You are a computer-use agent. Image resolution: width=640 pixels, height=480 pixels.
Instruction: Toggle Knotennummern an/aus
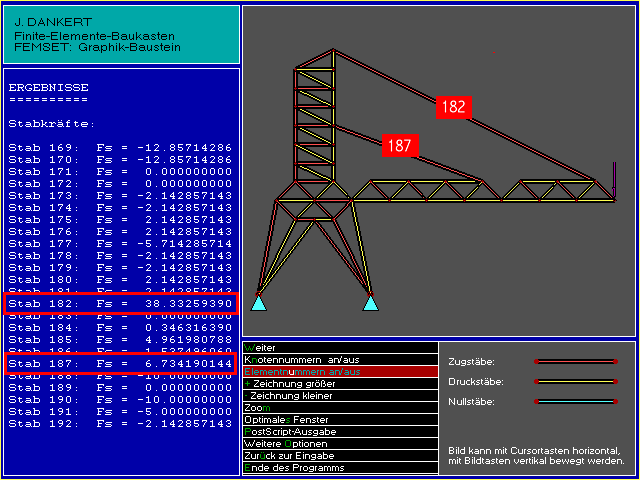pos(302,359)
